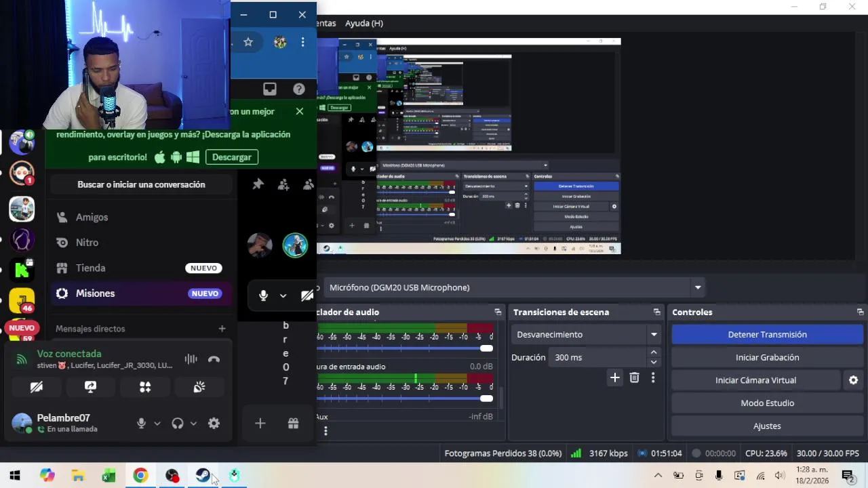The image size is (868, 488).
Task: Share your screen in Discord voice panel
Action: point(90,387)
